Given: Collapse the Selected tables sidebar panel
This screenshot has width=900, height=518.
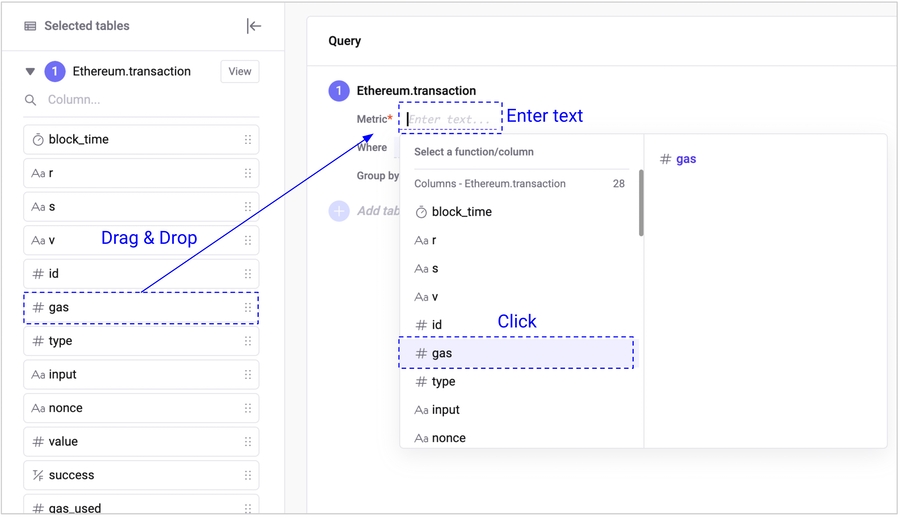Looking at the screenshot, I should point(254,26).
